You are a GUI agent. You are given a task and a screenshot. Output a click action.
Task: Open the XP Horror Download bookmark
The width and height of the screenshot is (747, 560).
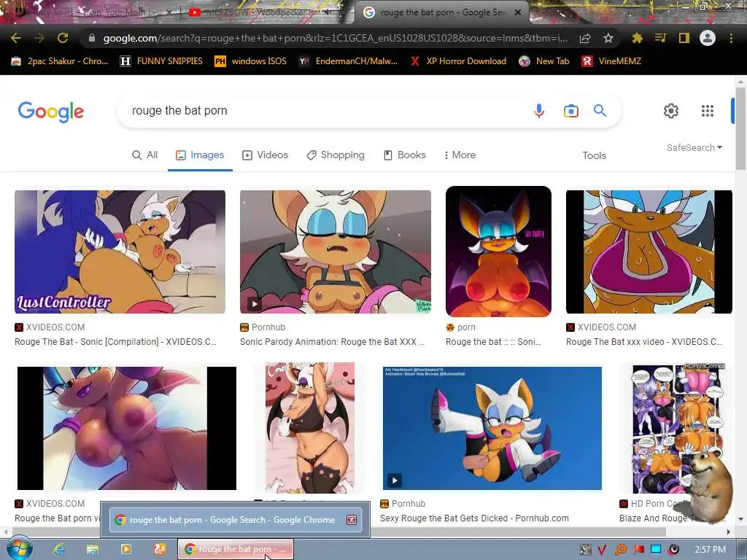click(458, 61)
